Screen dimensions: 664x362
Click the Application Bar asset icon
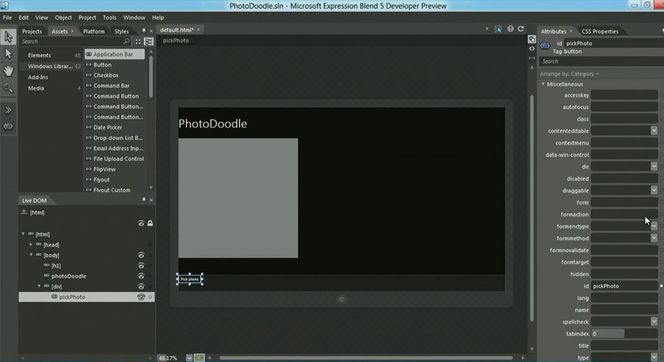(89, 54)
